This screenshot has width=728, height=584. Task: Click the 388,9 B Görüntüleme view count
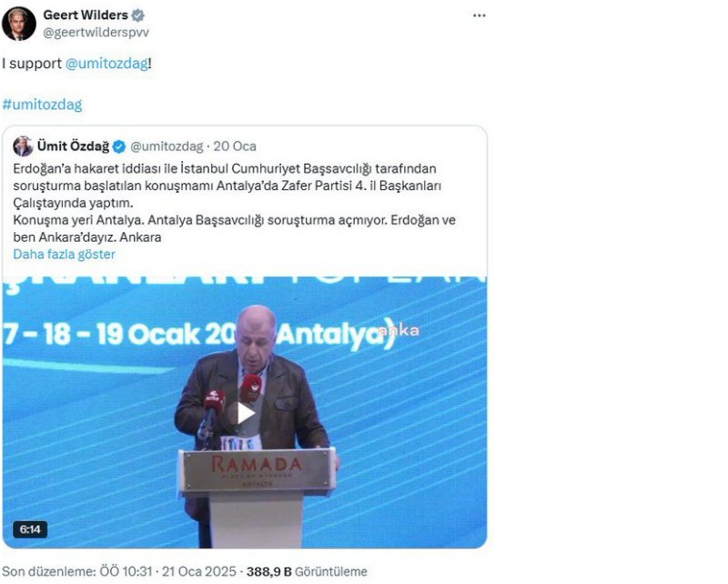307,571
